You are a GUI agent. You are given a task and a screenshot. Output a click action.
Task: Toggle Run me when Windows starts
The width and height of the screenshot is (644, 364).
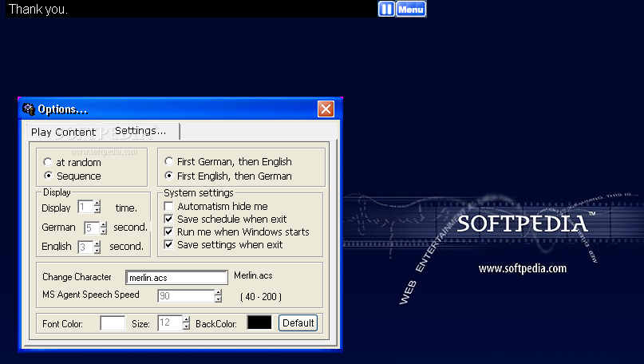coord(168,231)
